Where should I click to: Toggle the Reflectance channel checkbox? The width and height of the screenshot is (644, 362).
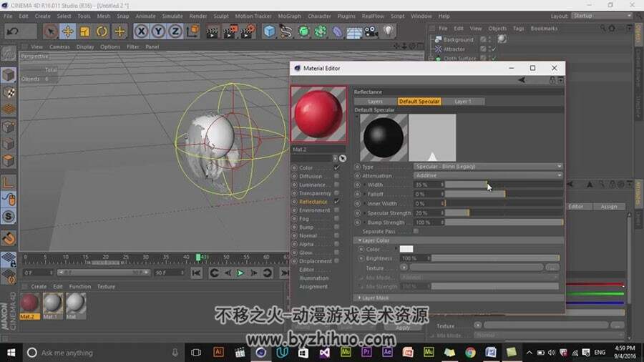[337, 202]
